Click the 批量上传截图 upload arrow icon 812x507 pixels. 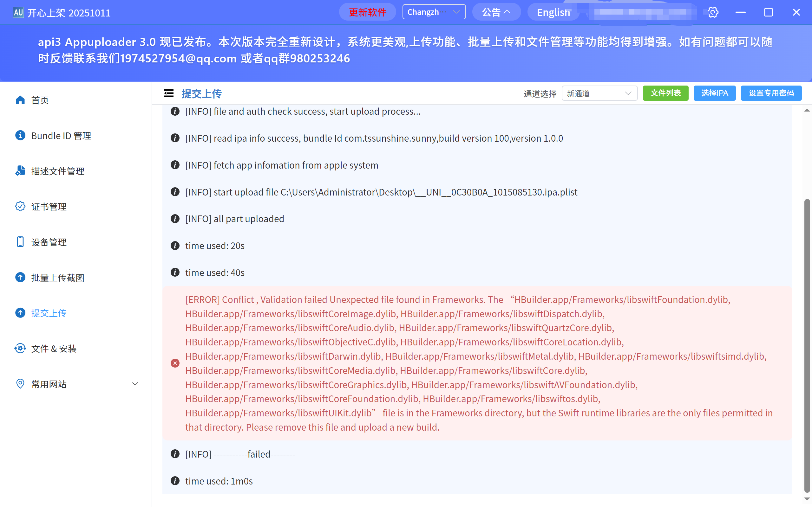click(x=20, y=277)
